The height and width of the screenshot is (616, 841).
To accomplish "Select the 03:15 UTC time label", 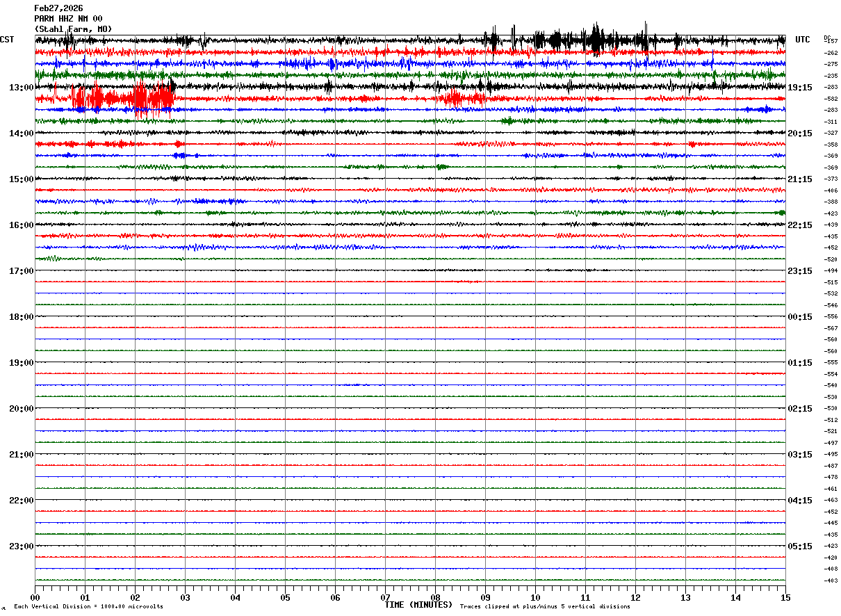I will [800, 455].
